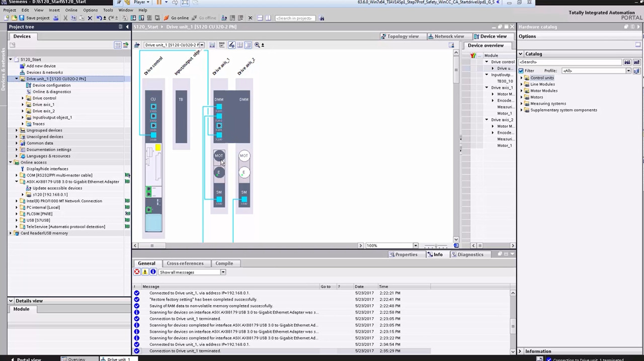Click the zoom magnifier icon in the device toolbar
This screenshot has width=644, height=361.
257,45
